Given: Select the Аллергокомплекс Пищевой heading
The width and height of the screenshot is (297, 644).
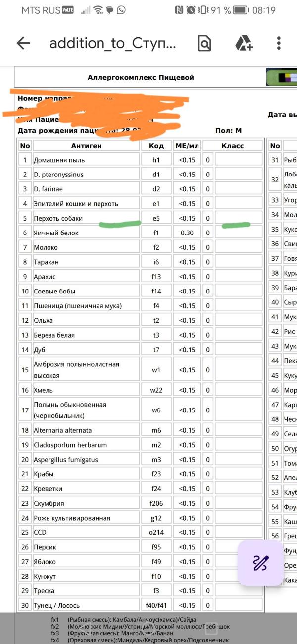Looking at the screenshot, I should (x=141, y=77).
